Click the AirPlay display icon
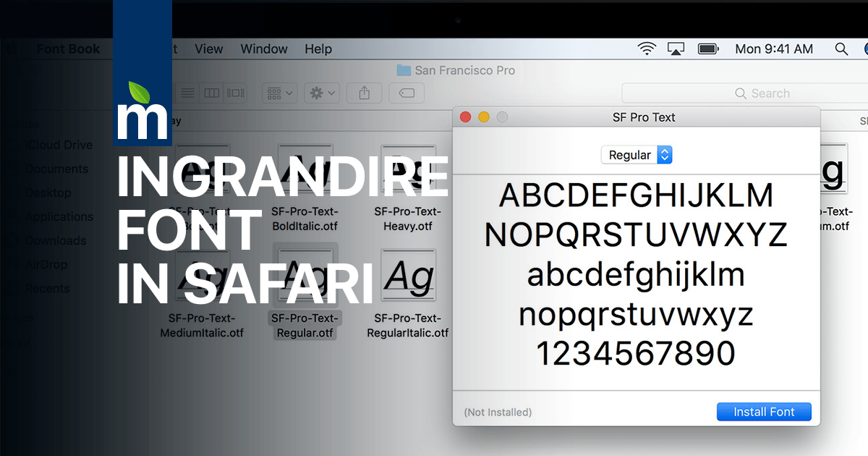 click(x=676, y=49)
